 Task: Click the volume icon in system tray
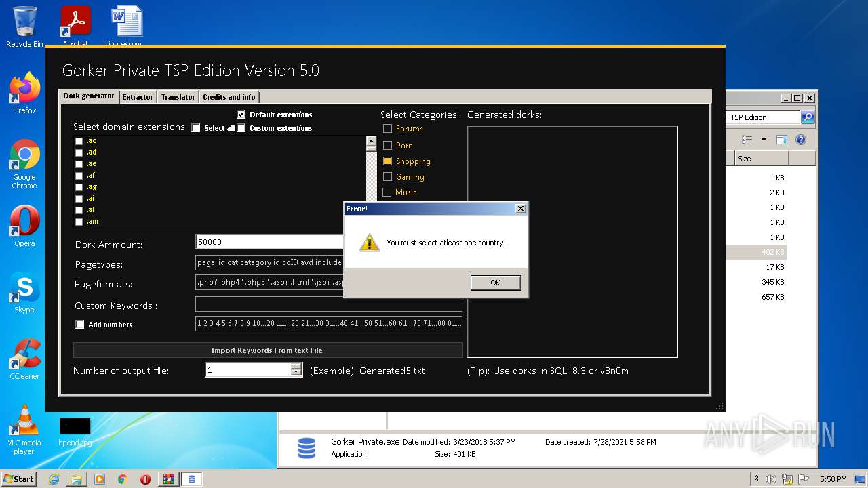[771, 479]
